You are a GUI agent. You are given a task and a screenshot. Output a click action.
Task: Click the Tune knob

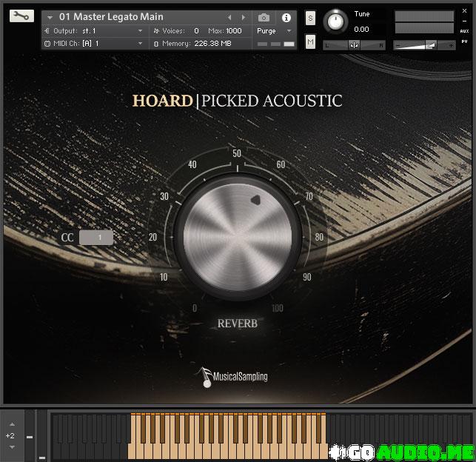pos(337,21)
